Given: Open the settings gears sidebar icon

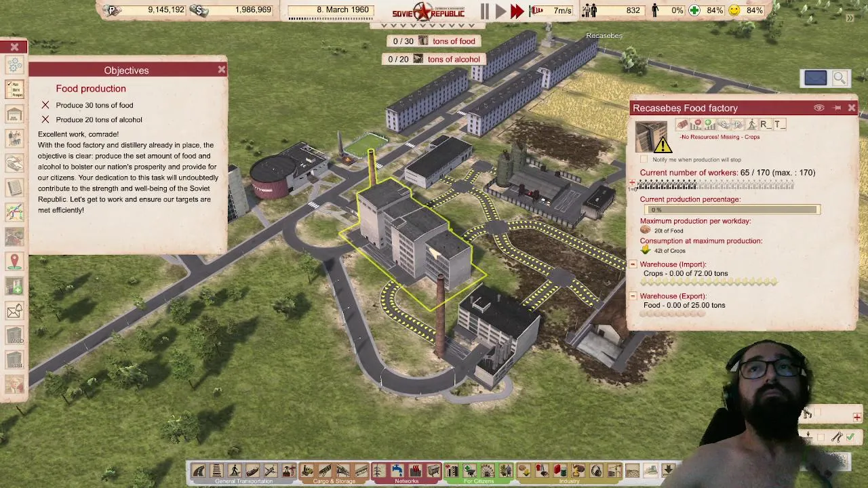Looking at the screenshot, I should click(x=14, y=66).
